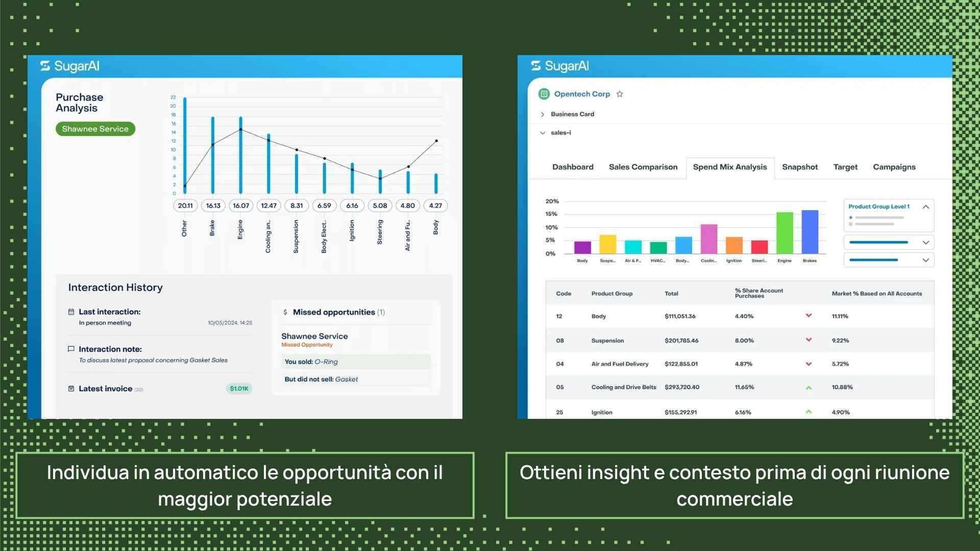Click the green Opentech Corp account icon
Screen dimensions: 980x551
click(544, 94)
